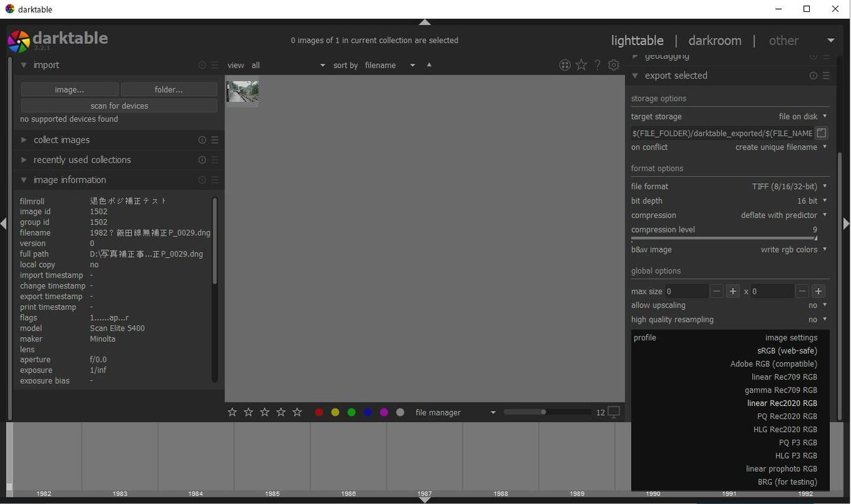Adjust the thumbnail zoom slider
This screenshot has width=851, height=504.
[543, 412]
